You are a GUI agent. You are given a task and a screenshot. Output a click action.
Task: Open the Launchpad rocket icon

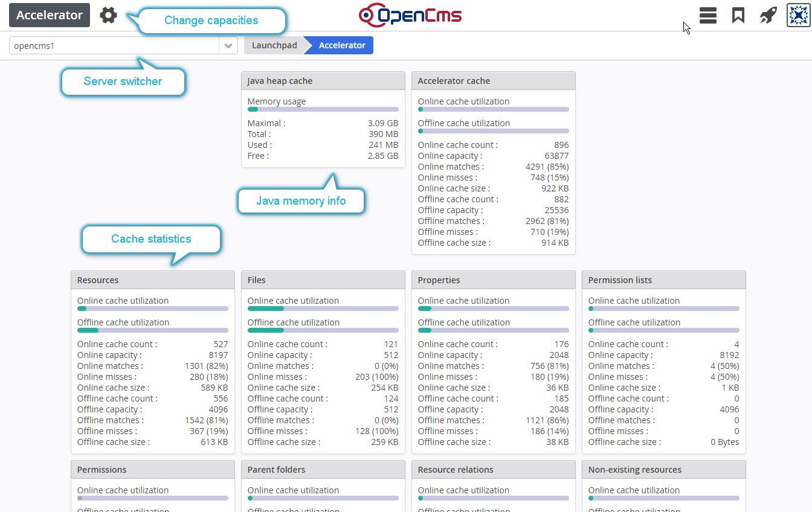768,15
